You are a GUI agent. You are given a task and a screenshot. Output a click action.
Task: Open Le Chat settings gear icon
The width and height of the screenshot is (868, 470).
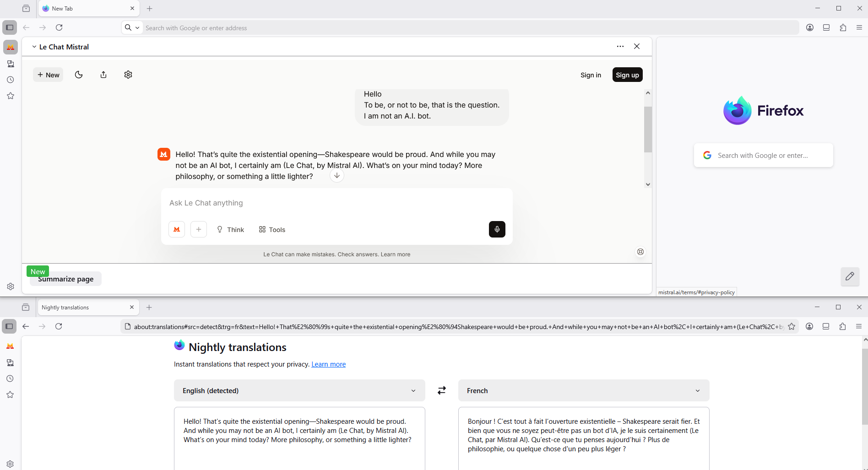(128, 75)
